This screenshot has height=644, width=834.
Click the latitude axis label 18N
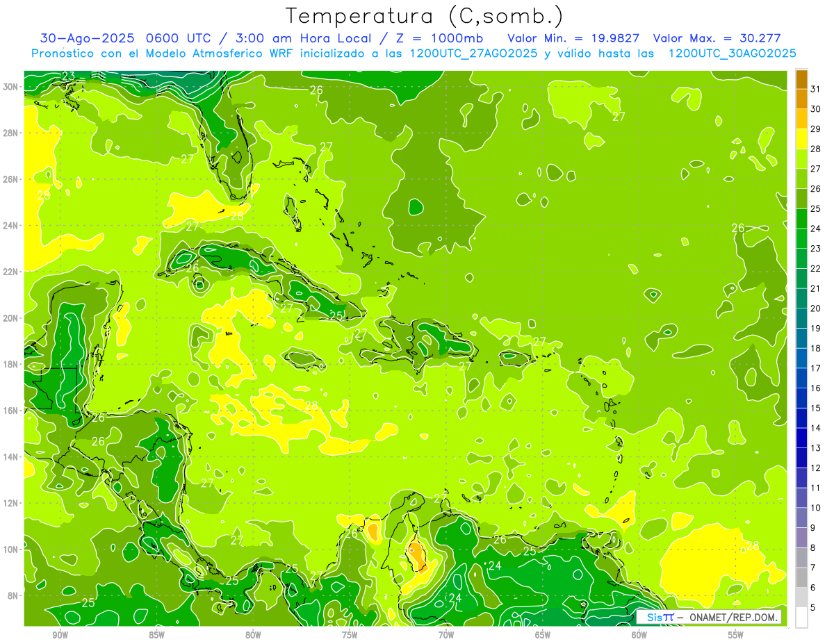[x=12, y=364]
